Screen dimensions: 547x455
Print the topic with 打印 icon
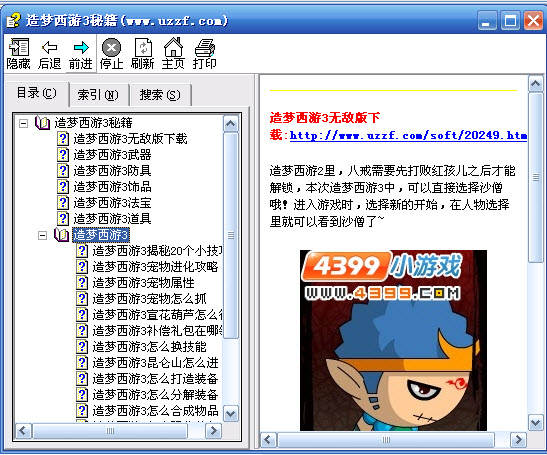point(204,54)
